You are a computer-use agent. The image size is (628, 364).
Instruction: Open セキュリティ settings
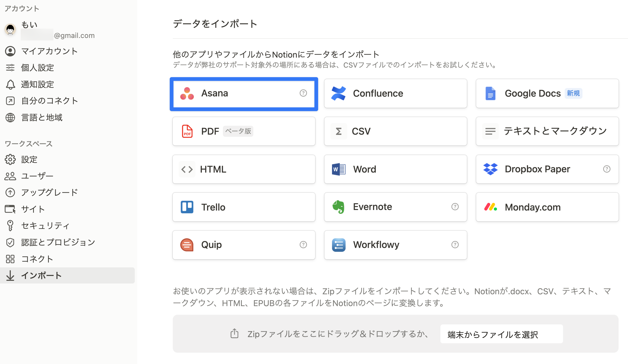coord(67,226)
